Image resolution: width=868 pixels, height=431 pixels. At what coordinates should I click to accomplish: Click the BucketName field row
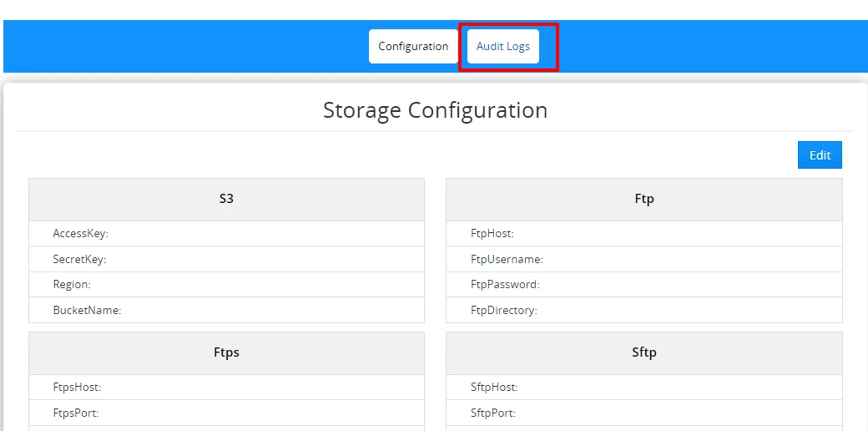pyautogui.click(x=226, y=311)
